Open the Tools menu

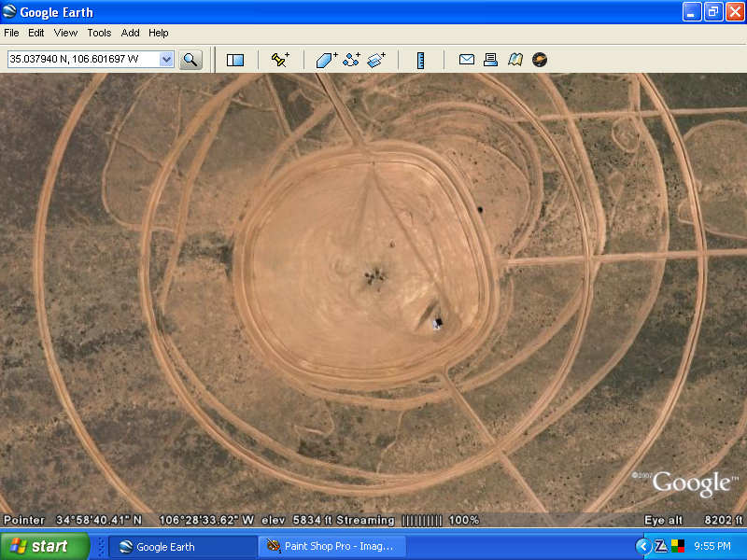tap(99, 33)
